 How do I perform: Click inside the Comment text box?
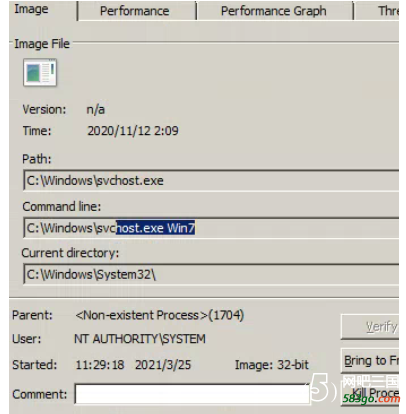coord(193,394)
